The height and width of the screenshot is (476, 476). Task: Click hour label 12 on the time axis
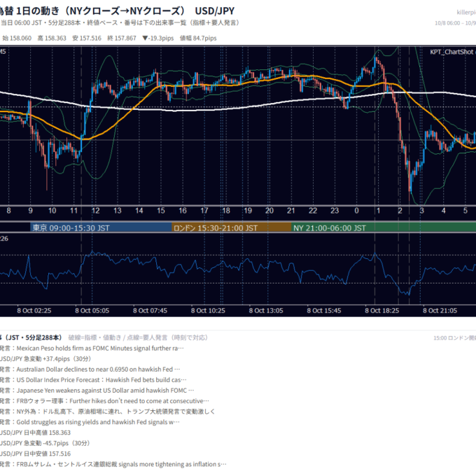tap(96, 211)
